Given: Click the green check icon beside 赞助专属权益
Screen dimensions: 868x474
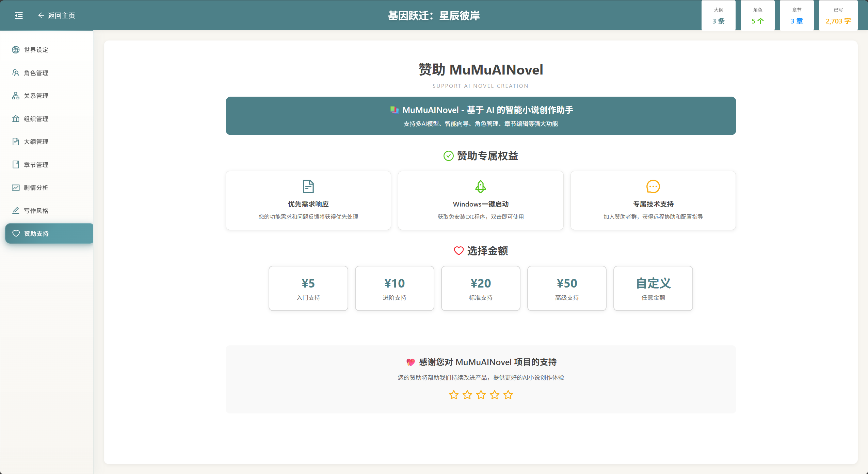Looking at the screenshot, I should point(449,156).
